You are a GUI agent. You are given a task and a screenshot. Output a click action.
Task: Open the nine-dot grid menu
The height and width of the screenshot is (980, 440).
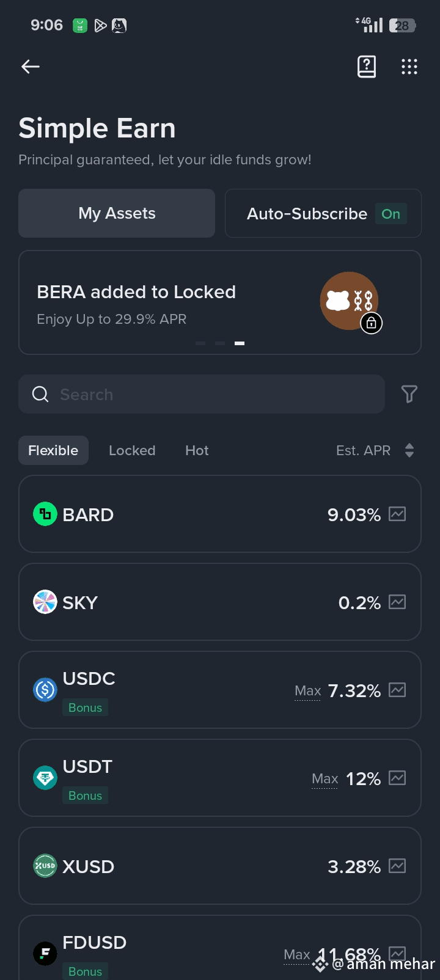click(x=409, y=67)
